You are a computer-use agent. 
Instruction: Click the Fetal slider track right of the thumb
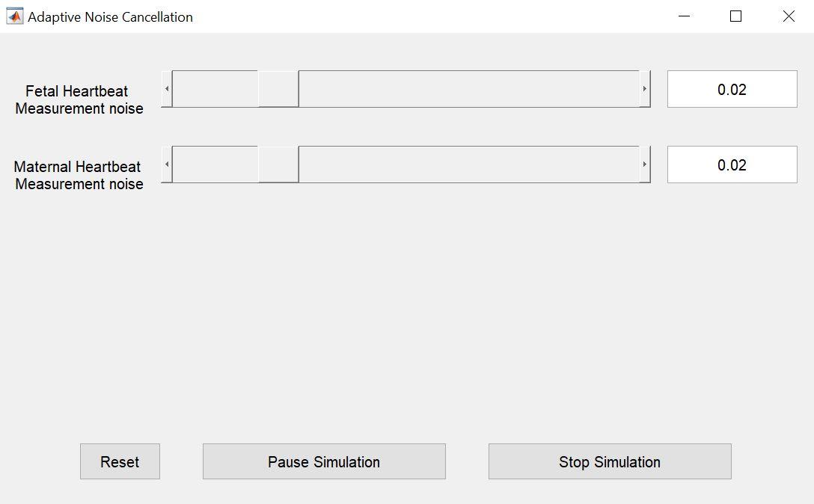point(468,89)
